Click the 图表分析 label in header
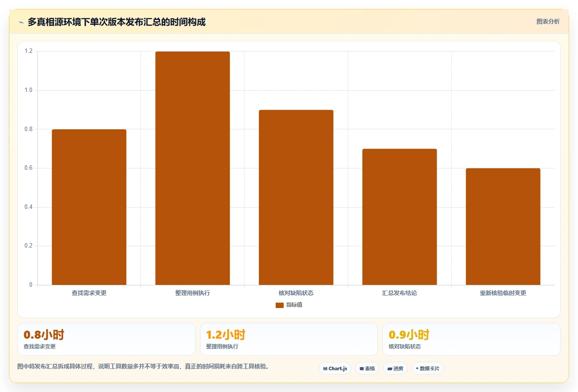The height and width of the screenshot is (392, 578). [548, 21]
